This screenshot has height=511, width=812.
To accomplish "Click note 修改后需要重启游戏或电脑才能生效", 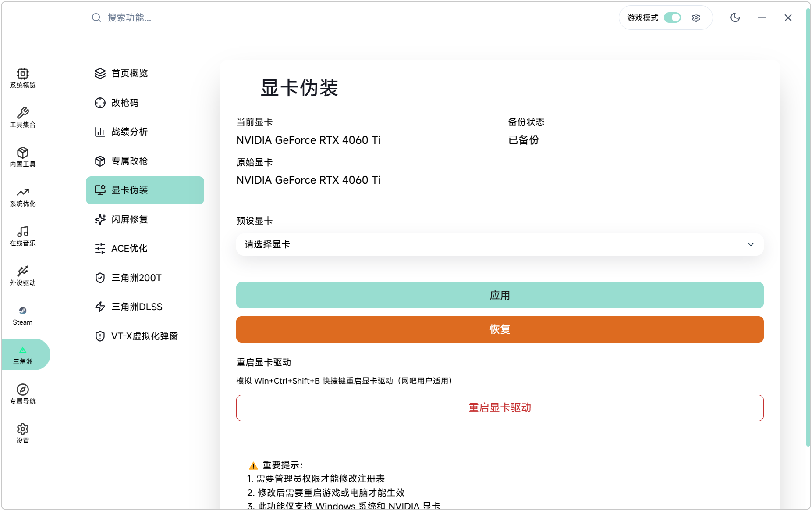I will (x=326, y=493).
